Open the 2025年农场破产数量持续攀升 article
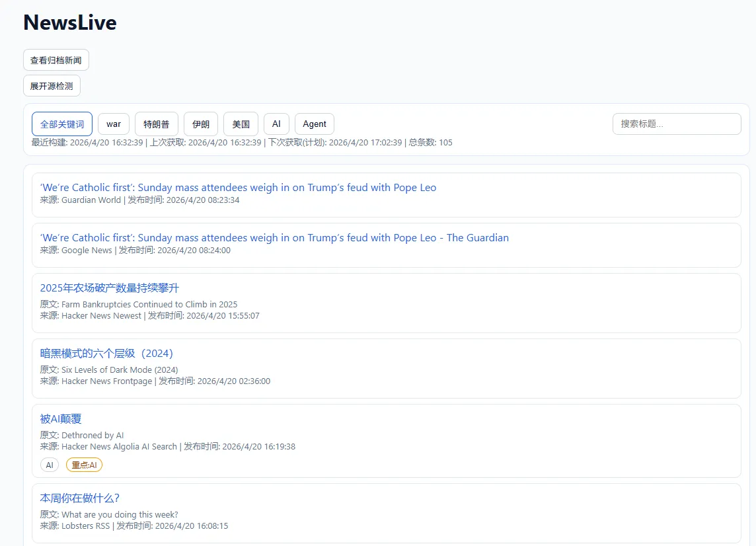 110,288
